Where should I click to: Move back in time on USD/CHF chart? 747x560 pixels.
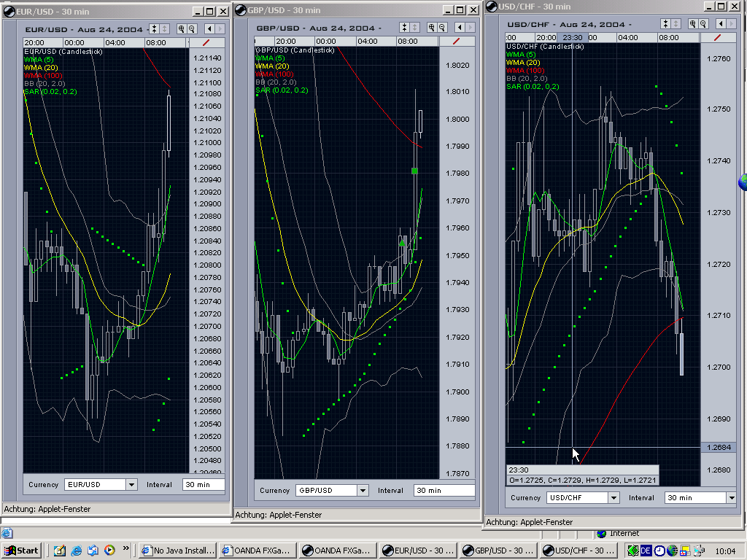720,24
